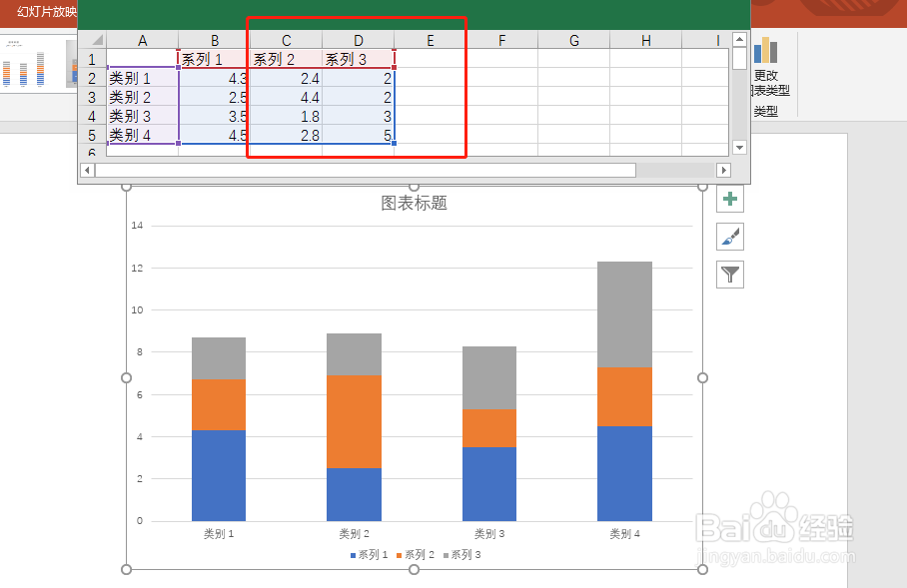Click cell containing 类别 2
This screenshot has width=907, height=588.
[142, 97]
